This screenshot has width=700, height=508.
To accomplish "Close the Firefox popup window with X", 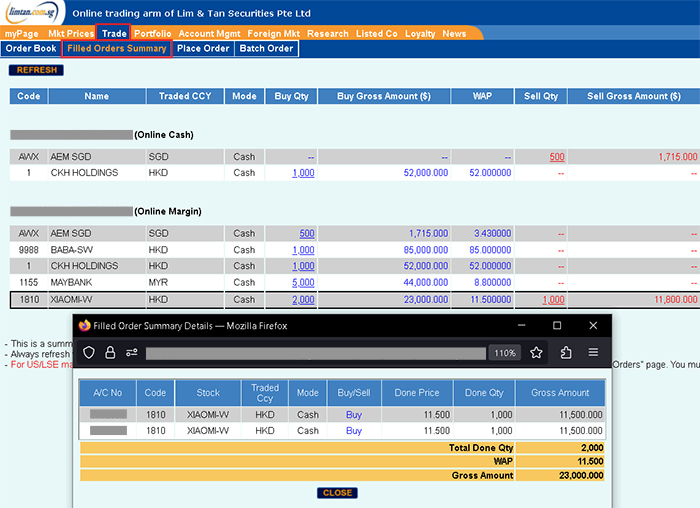I will pos(593,325).
